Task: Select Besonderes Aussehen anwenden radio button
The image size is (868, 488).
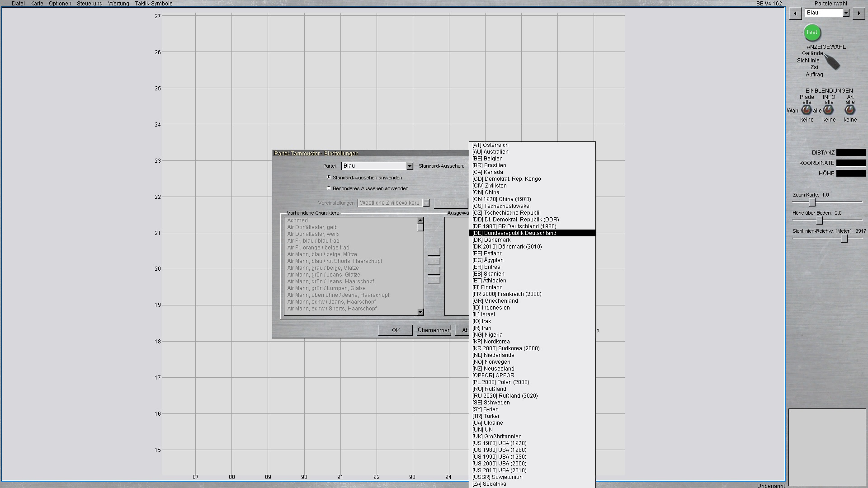Action: (x=329, y=188)
